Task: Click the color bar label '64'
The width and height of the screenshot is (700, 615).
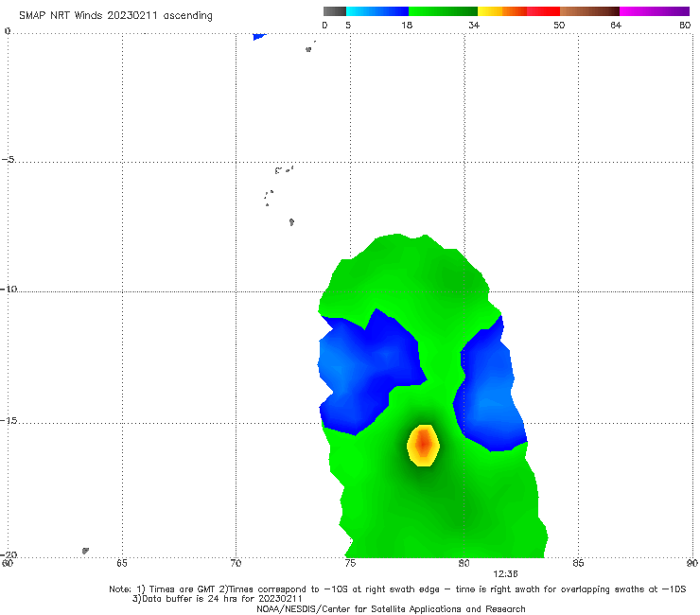Action: [x=616, y=26]
